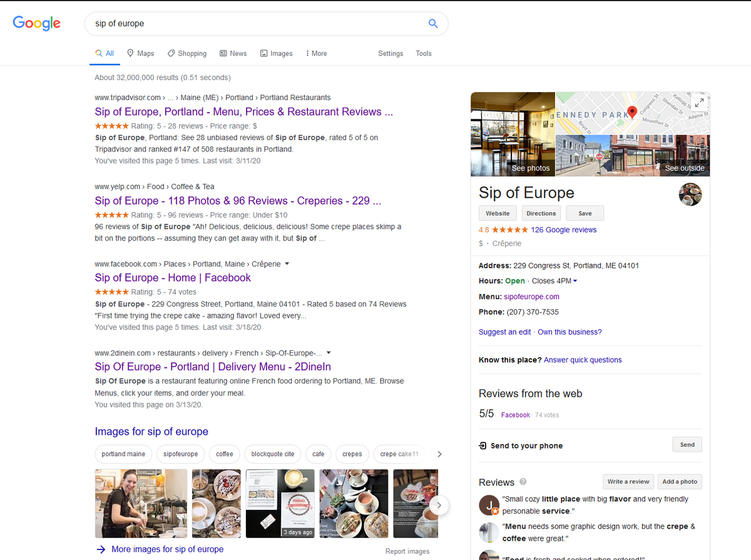Screen dimensions: 751x560
Task: Click the Save button
Action: [585, 213]
